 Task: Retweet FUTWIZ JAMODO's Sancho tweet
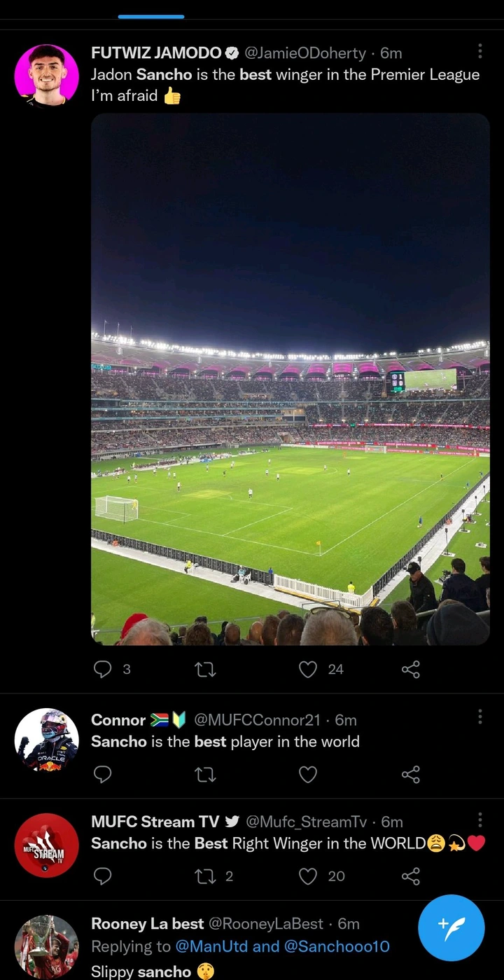[205, 670]
